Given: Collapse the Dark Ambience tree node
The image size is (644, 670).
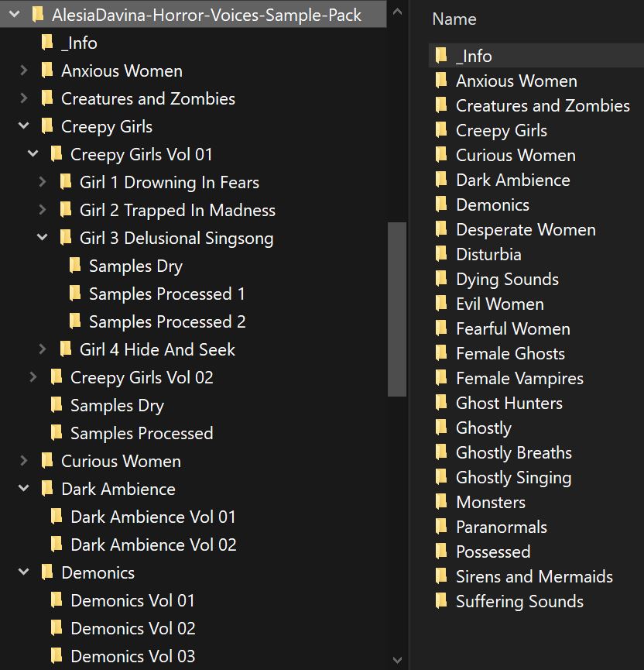Looking at the screenshot, I should tap(24, 488).
